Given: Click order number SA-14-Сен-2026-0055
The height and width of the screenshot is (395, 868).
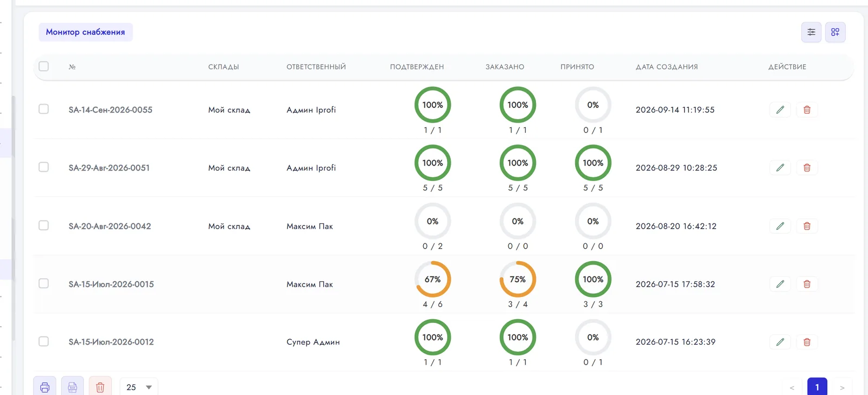Looking at the screenshot, I should click(x=111, y=109).
